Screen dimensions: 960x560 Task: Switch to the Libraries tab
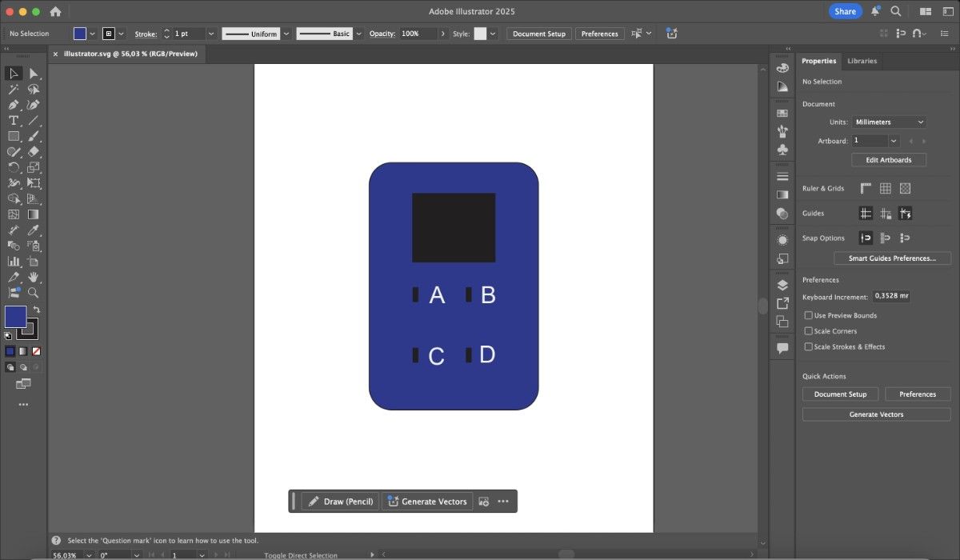coord(862,61)
